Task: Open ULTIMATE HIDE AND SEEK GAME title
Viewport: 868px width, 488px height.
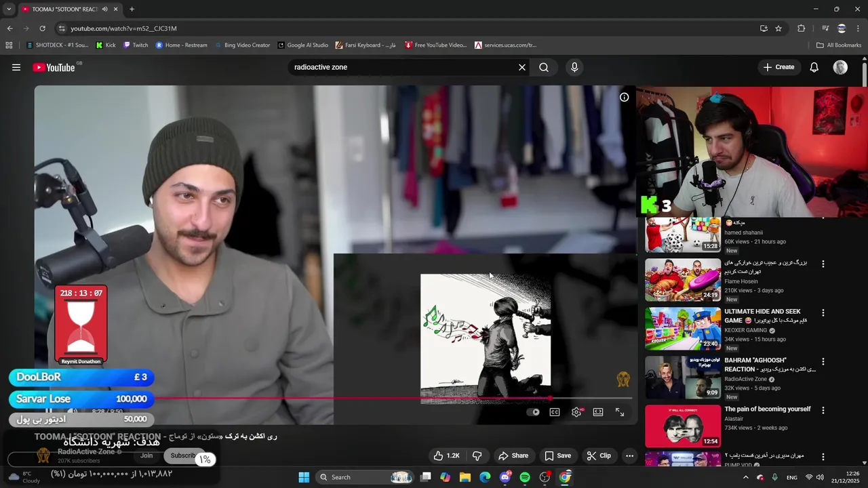Action: 766,316
